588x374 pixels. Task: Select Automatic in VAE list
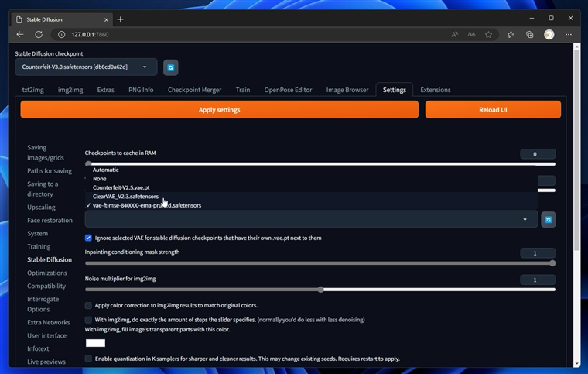click(x=311, y=170)
